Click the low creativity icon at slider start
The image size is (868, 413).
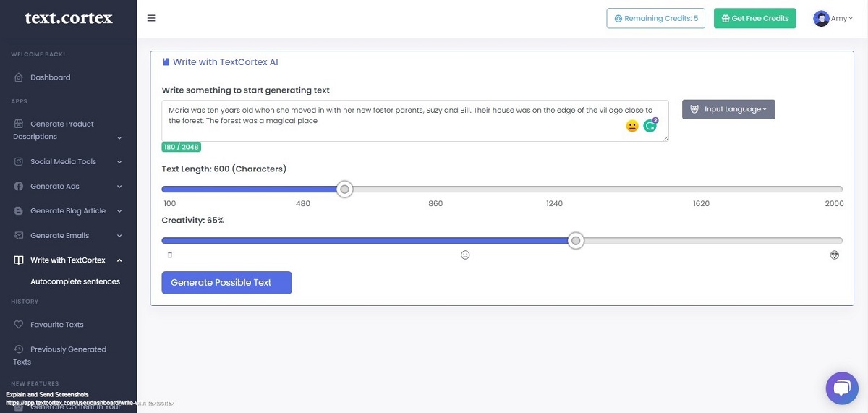point(170,255)
